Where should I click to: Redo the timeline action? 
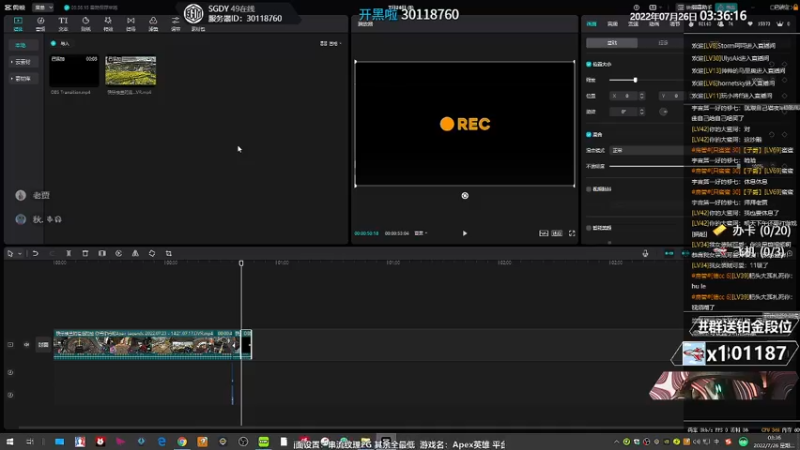[x=52, y=254]
